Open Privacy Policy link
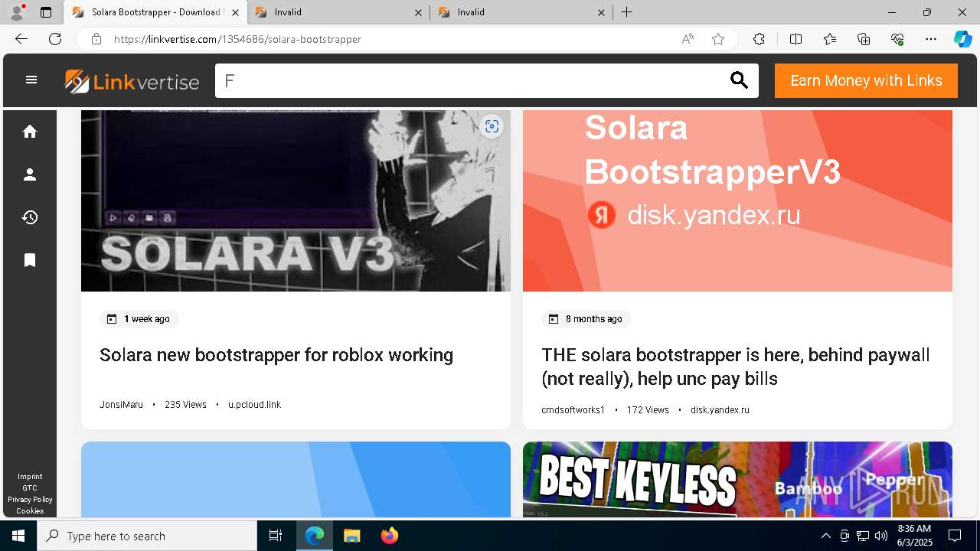The image size is (980, 551). pyautogui.click(x=30, y=500)
